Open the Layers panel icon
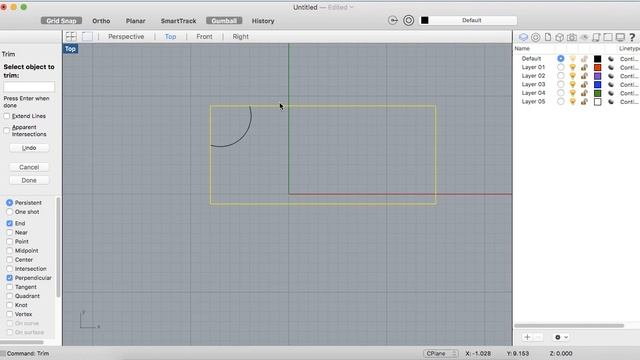 click(x=523, y=37)
